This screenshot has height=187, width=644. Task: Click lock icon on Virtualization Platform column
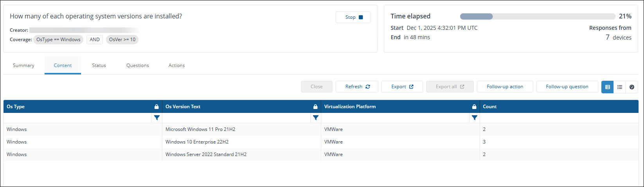pos(474,107)
